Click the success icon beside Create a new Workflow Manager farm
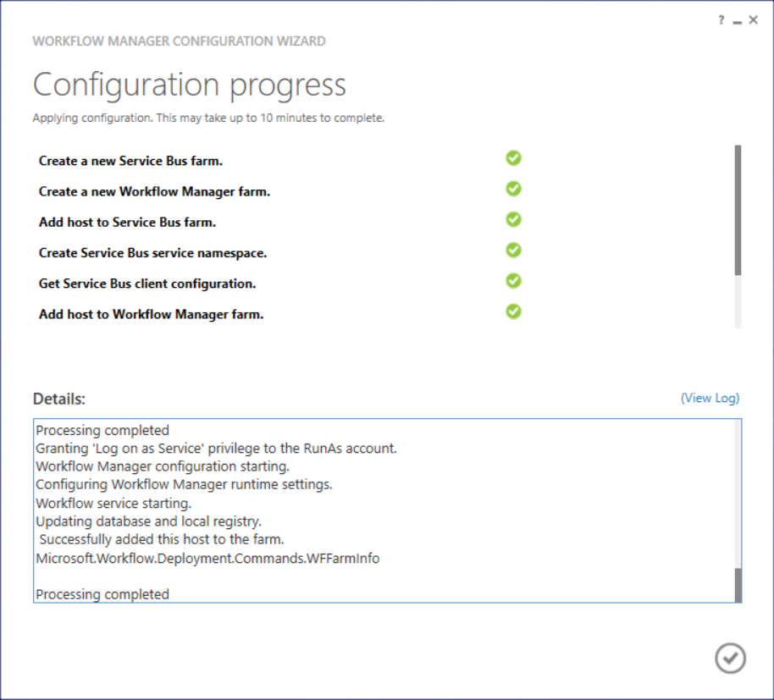 513,189
